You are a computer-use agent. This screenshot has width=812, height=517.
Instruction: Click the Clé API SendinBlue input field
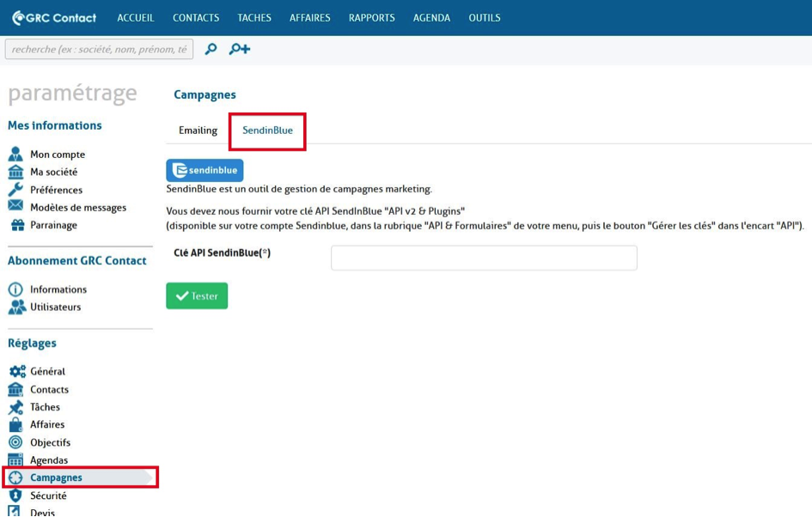pos(484,258)
